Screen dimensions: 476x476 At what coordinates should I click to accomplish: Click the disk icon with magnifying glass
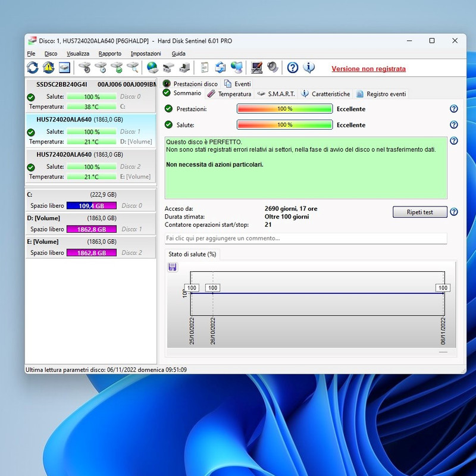pyautogui.click(x=133, y=67)
